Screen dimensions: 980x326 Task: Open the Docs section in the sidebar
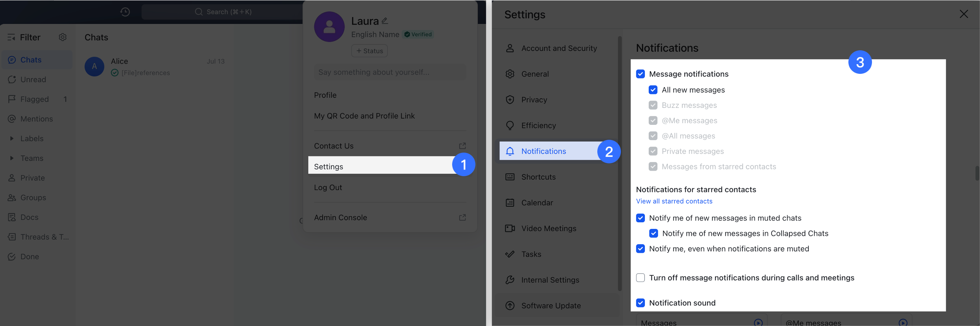[29, 217]
